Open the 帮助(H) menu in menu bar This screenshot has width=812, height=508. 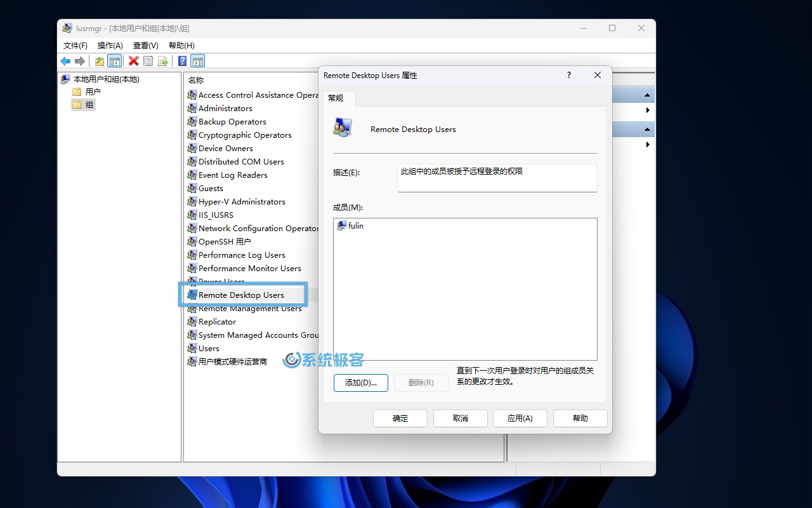[x=181, y=46]
